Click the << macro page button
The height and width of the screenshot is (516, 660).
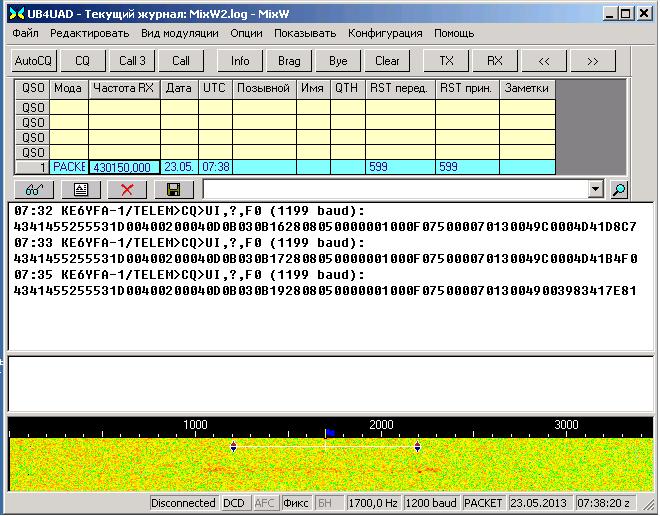(544, 61)
